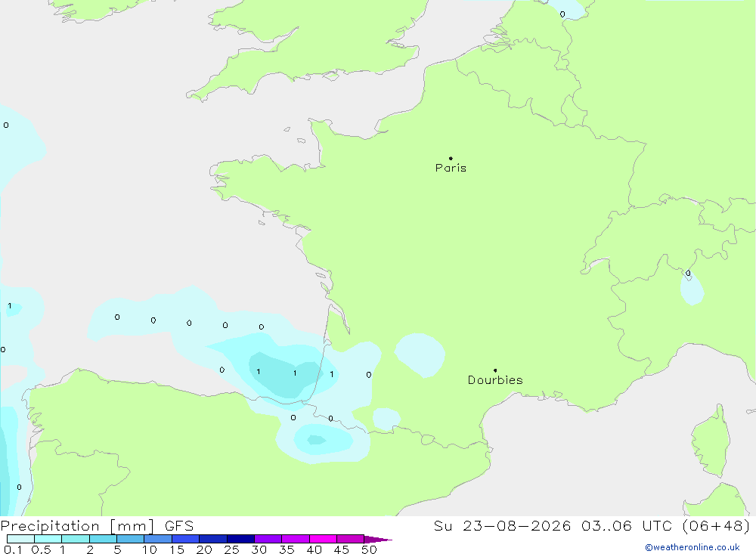Pick the 0.5–1 mm legend swatch

48,539
